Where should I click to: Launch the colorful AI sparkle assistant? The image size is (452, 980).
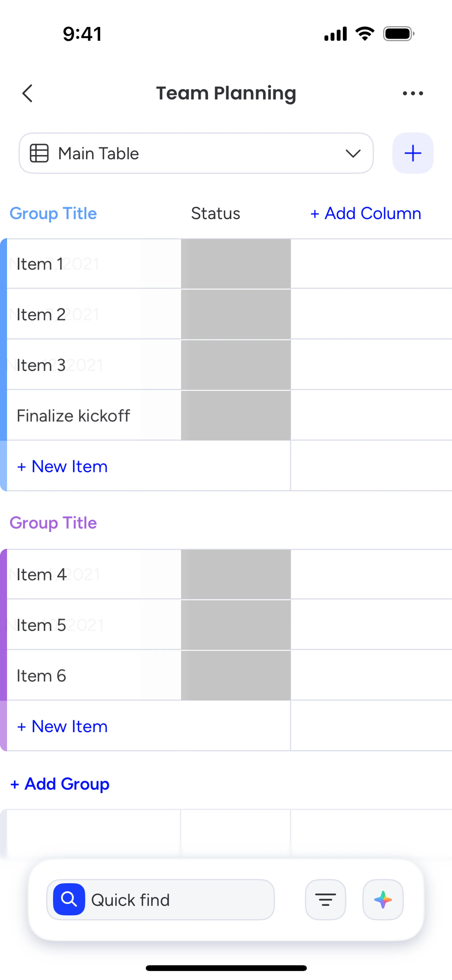383,899
